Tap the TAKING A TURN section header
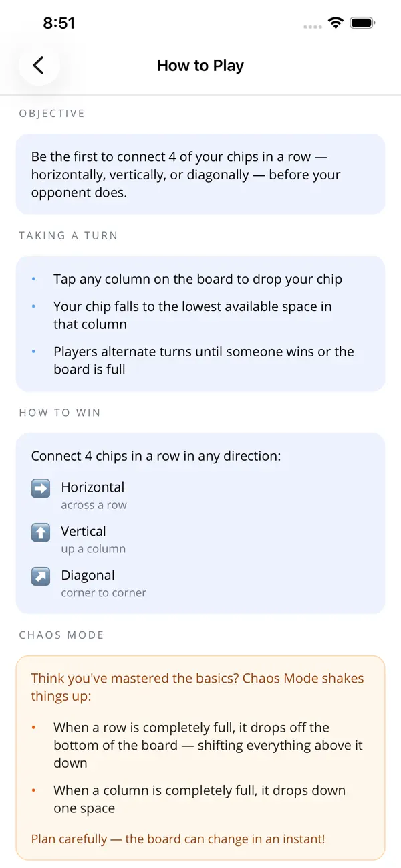Image resolution: width=401 pixels, height=868 pixels. click(x=68, y=235)
